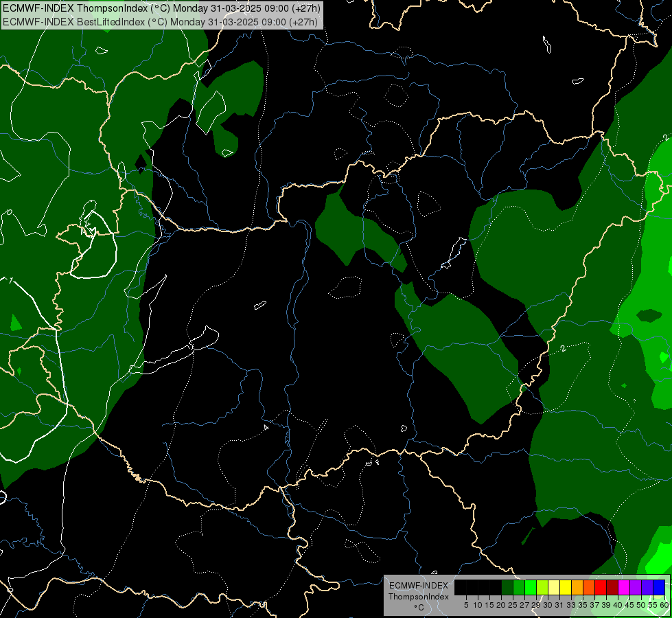This screenshot has height=618, width=672.
Task: Click the red legend swatch for 37-39
Action: (x=601, y=587)
